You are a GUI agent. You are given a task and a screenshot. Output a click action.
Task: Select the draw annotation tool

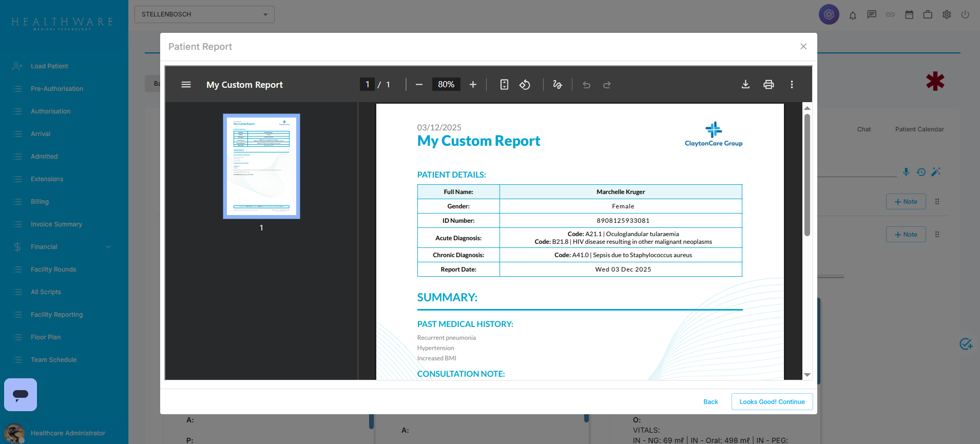(558, 85)
